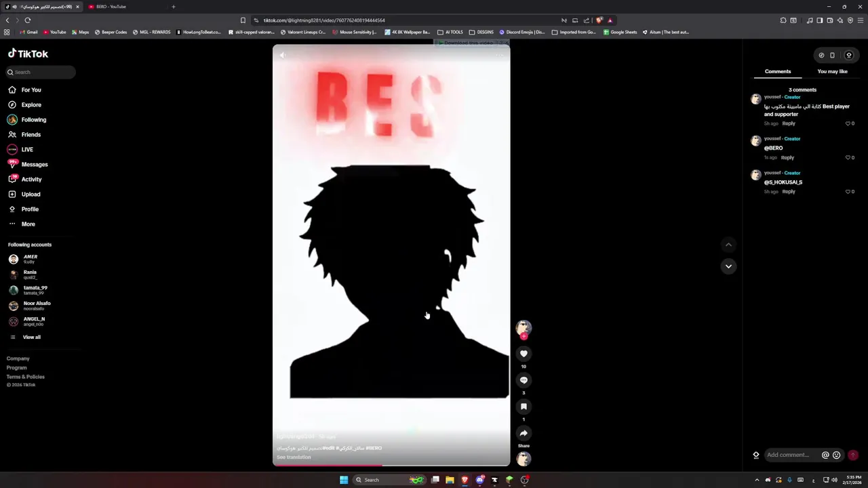Image resolution: width=868 pixels, height=488 pixels.
Task: Open a new browser tab
Action: (x=173, y=6)
